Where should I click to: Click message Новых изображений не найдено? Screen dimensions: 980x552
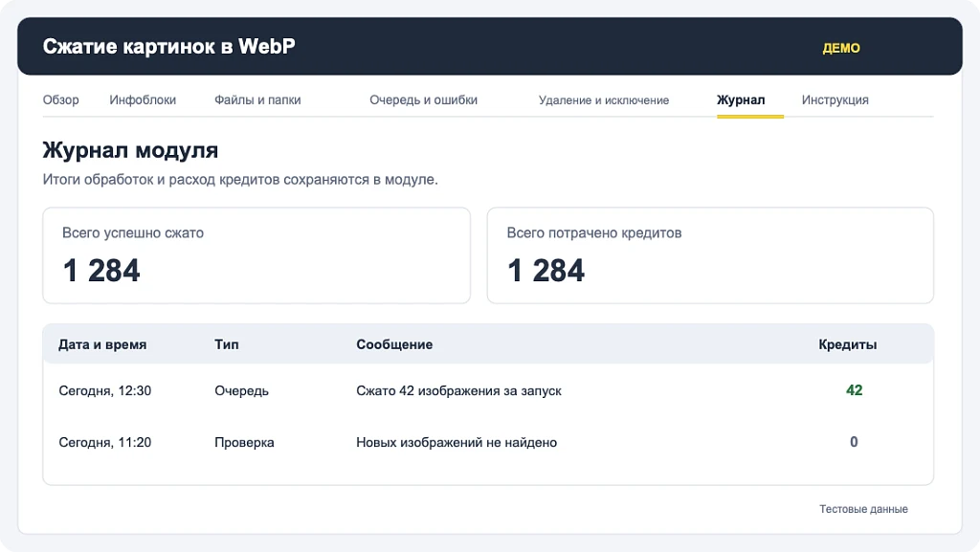click(x=457, y=443)
